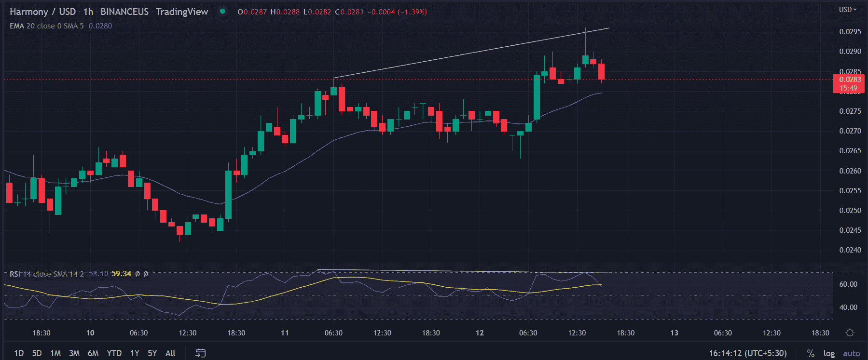The width and height of the screenshot is (868, 360).
Task: Pick the 5Y time range
Action: [x=152, y=353]
